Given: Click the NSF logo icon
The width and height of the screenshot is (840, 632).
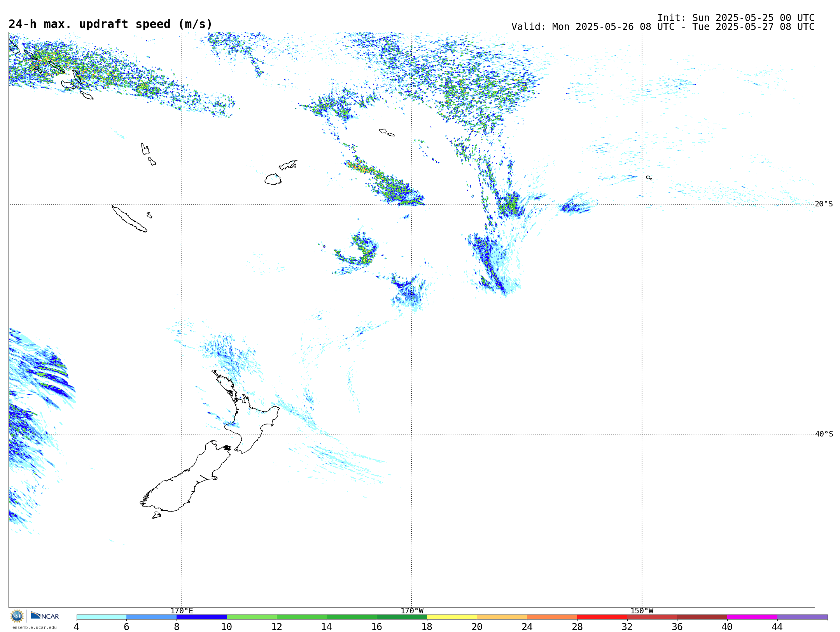Looking at the screenshot, I should 17,616.
